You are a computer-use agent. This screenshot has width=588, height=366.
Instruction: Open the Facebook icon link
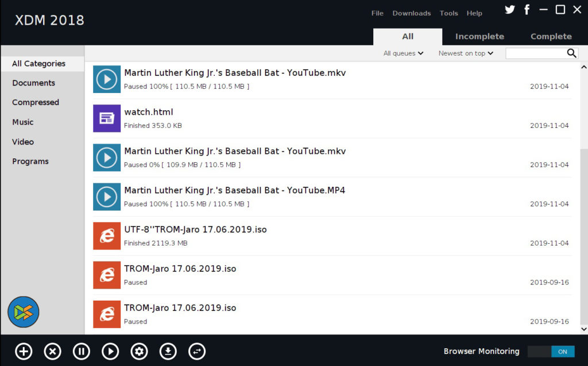point(527,10)
